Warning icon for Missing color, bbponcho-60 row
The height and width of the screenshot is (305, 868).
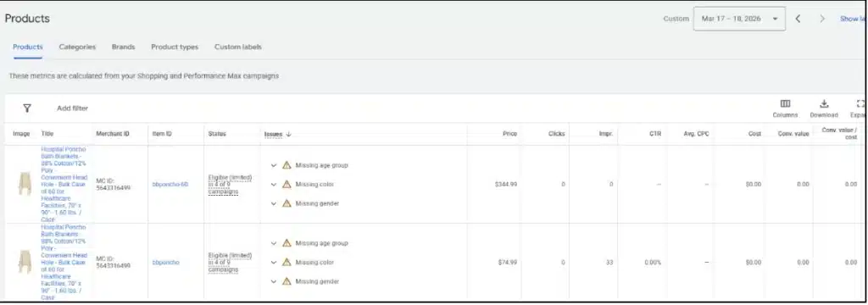point(287,184)
